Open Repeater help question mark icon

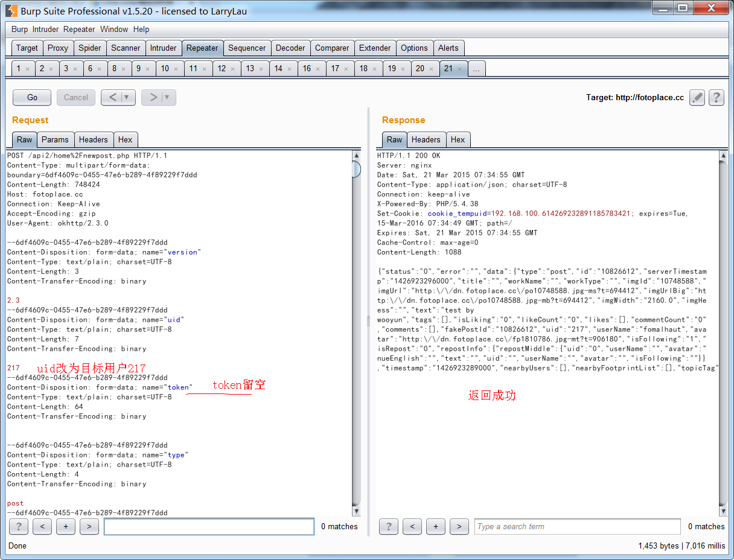(716, 97)
